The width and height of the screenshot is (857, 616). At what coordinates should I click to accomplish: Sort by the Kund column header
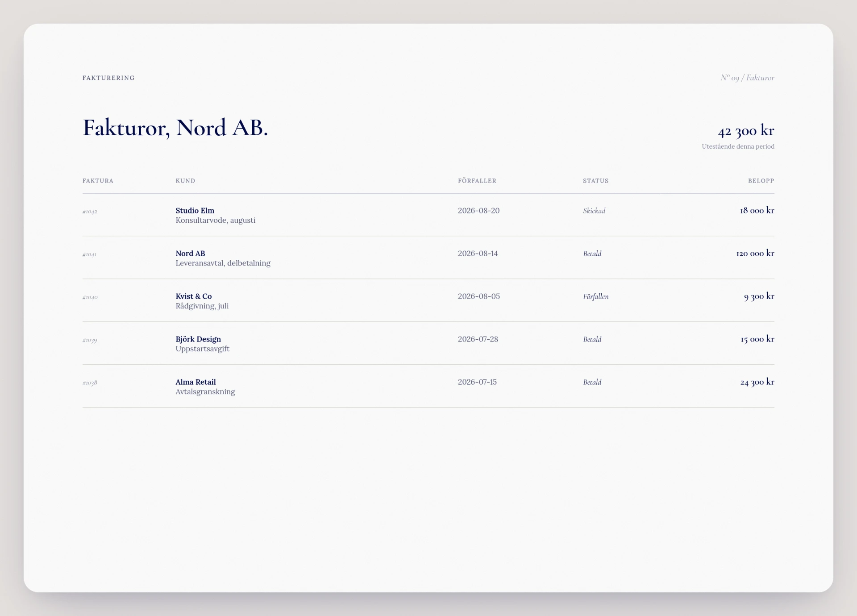click(x=185, y=181)
